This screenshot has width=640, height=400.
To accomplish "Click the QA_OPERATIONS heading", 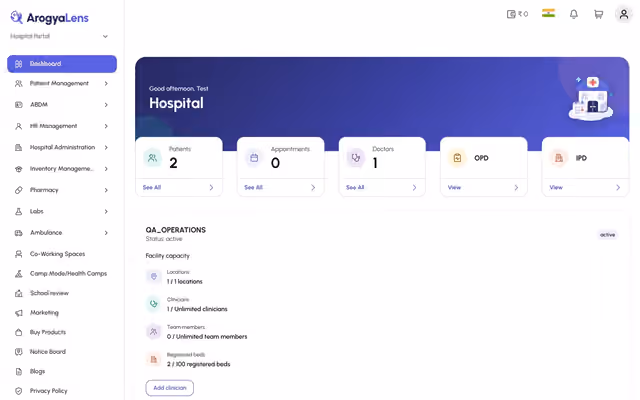I will coord(176,230).
